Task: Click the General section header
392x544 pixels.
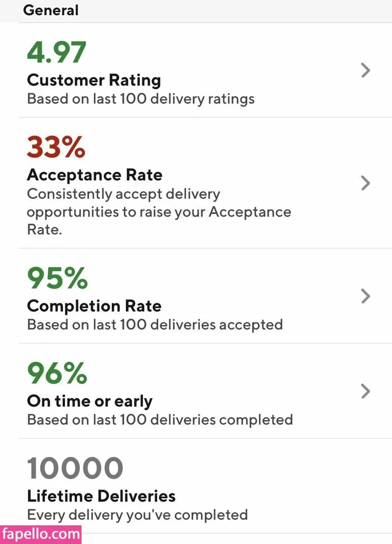Action: click(51, 10)
